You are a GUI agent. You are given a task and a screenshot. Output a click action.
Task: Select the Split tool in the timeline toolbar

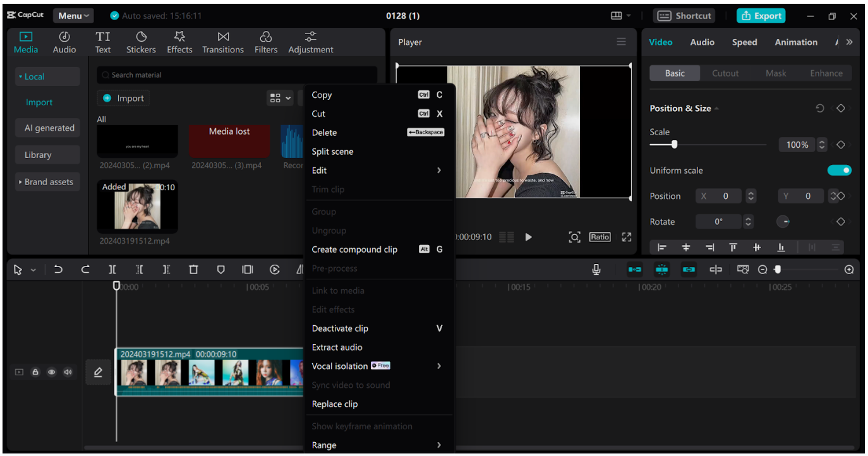point(112,270)
